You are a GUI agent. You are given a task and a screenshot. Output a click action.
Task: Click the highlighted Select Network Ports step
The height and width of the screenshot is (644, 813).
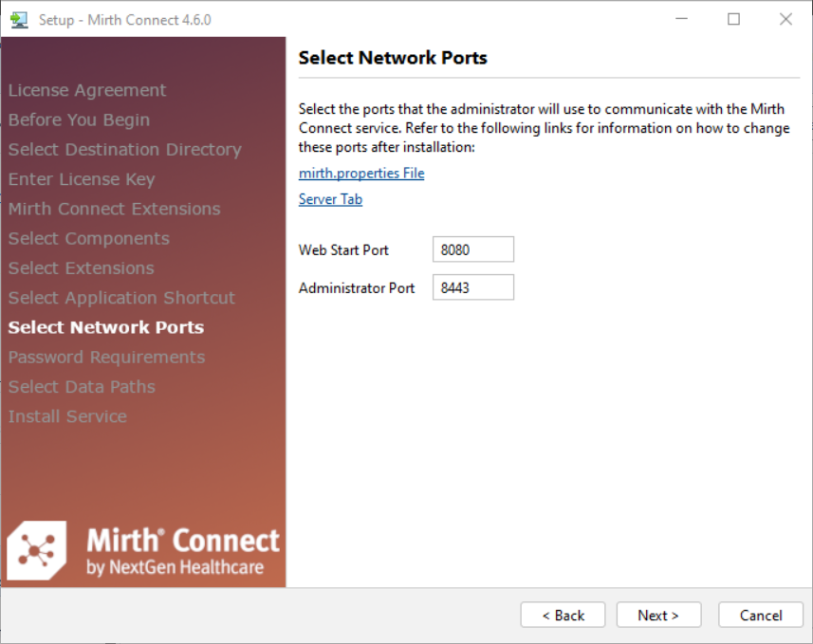106,327
